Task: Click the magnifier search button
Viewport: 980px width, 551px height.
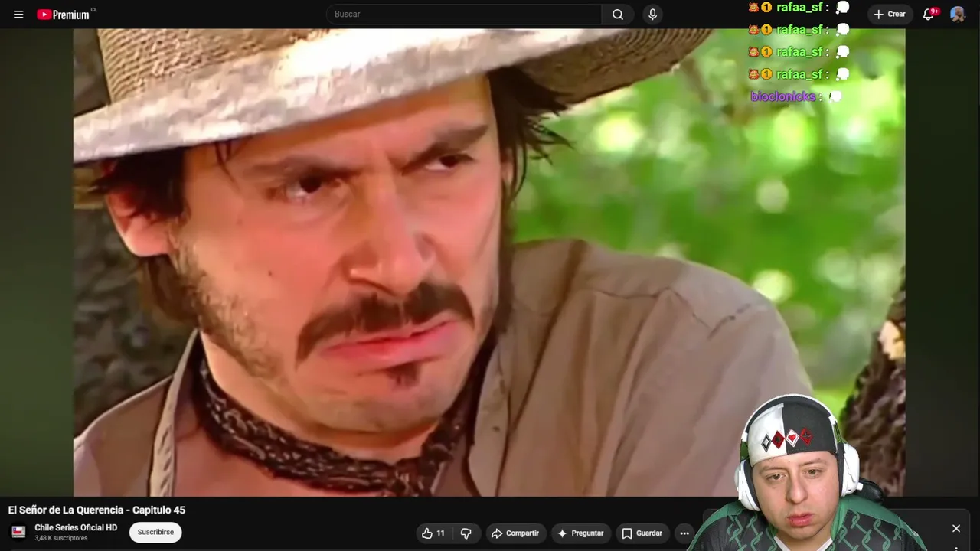Action: pyautogui.click(x=618, y=15)
